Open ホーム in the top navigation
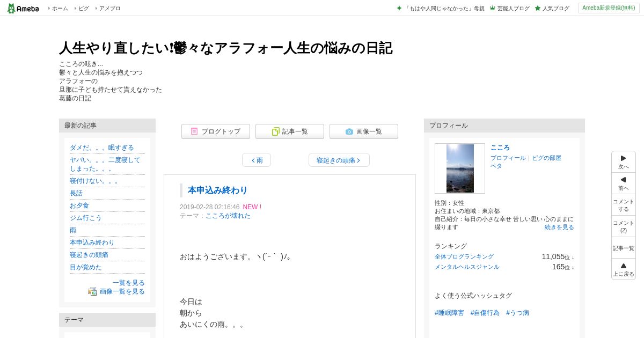The width and height of the screenshot is (644, 338). coord(60,9)
